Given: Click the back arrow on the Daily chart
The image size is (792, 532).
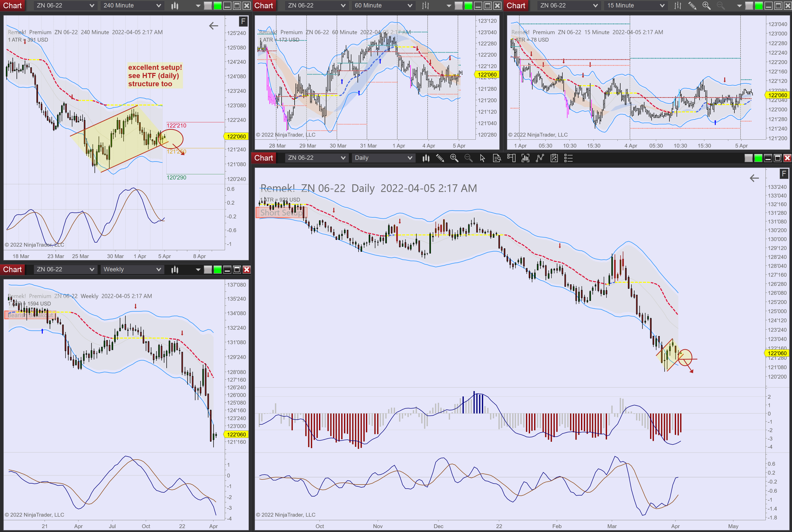Looking at the screenshot, I should (754, 178).
